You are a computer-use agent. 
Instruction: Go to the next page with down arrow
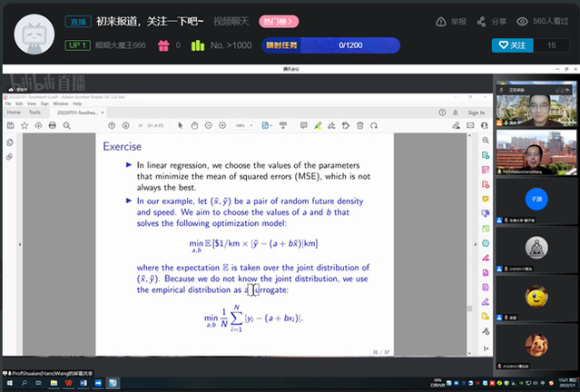[125, 125]
